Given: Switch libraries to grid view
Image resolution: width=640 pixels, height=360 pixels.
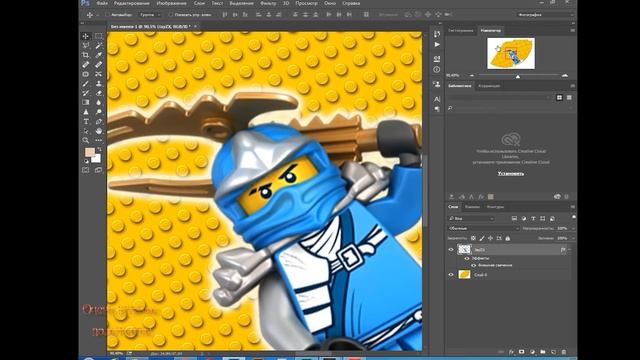Looking at the screenshot, I should [x=560, y=98].
